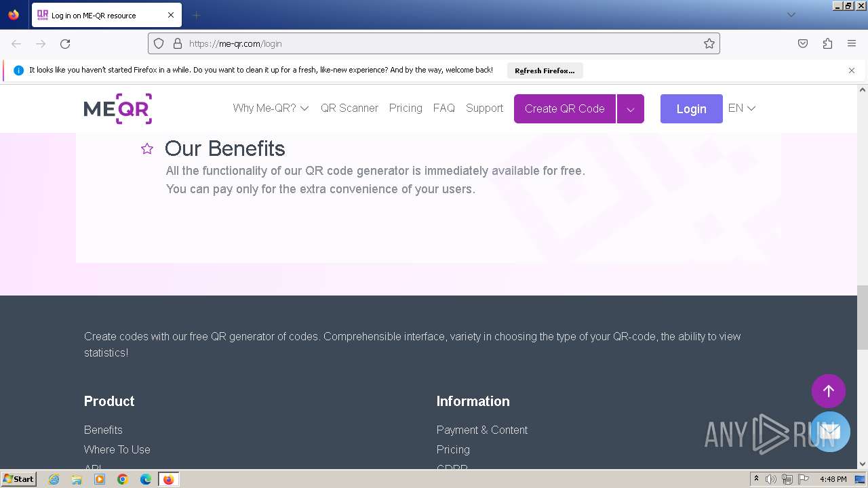Expand the Create QR Code arrow dropdown
This screenshot has height=488, width=868.
(x=631, y=109)
